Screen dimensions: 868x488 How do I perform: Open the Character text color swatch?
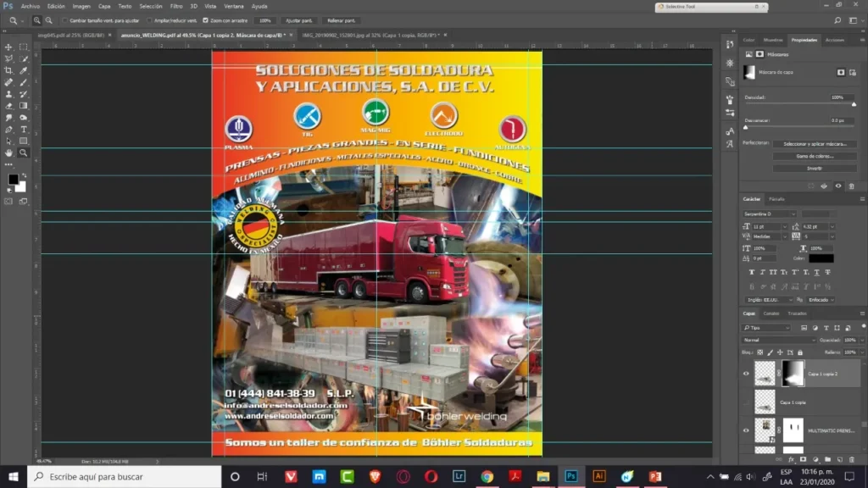click(821, 258)
